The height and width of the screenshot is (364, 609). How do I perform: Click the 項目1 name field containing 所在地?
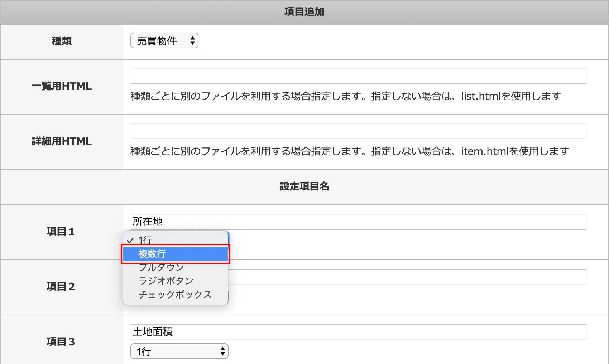click(358, 222)
